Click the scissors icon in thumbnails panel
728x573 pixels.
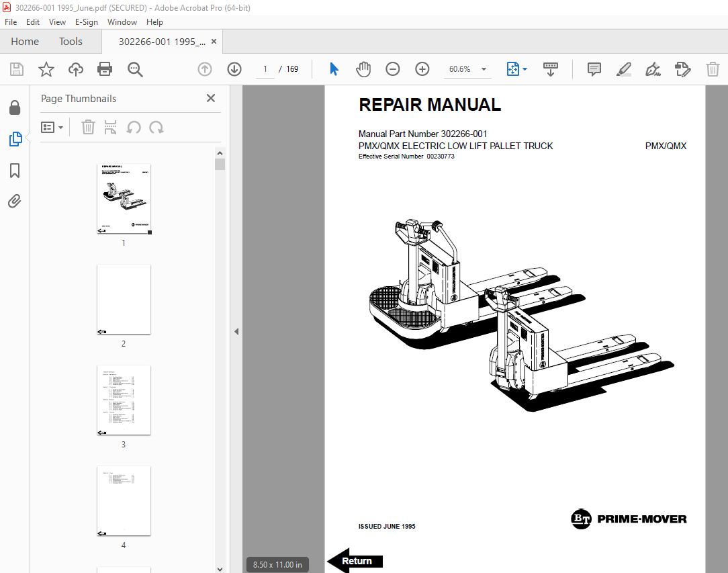(x=111, y=127)
